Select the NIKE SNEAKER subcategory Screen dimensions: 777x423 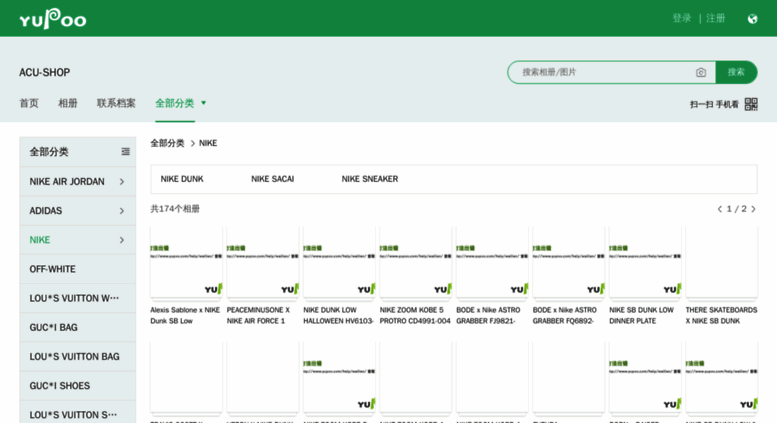[370, 179]
